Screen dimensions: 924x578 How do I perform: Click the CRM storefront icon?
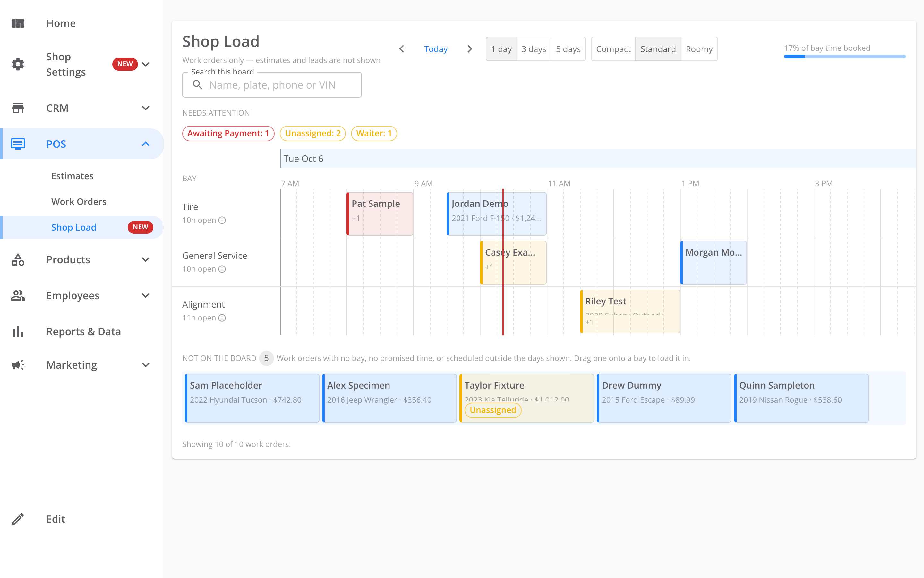coord(18,108)
